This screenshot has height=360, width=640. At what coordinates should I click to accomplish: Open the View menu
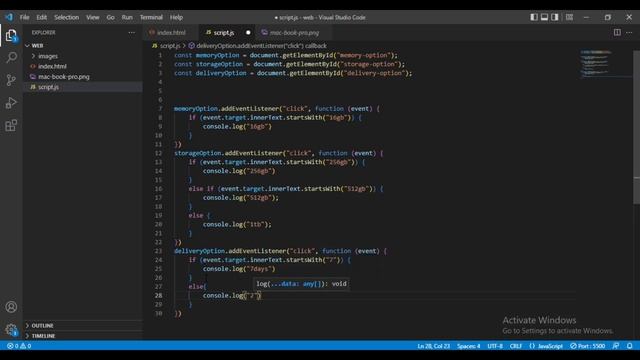pos(93,17)
